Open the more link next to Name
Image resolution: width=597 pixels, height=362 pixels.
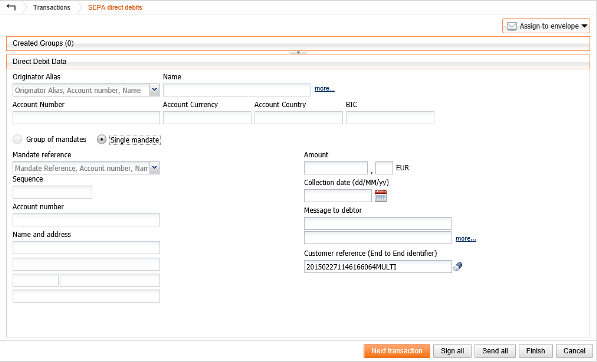(x=324, y=89)
